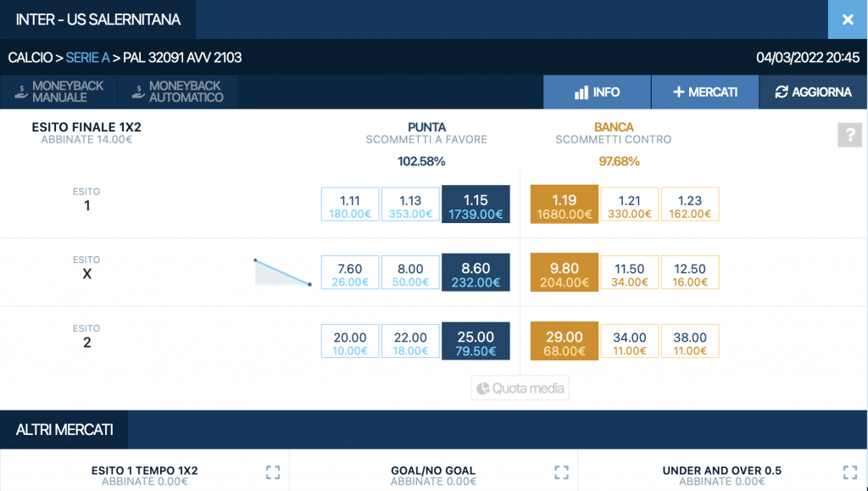This screenshot has height=491, width=868.
Task: Back the draw X at odds 8.00
Action: [x=410, y=272]
